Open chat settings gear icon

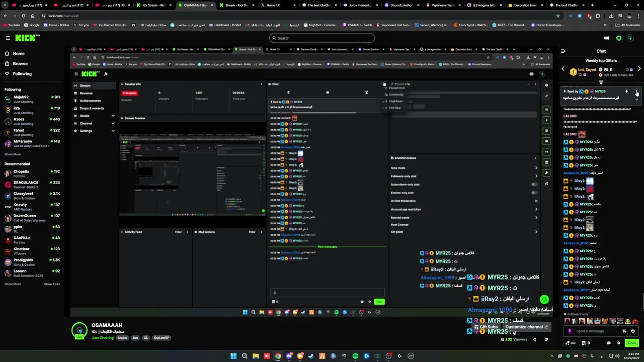click(619, 343)
